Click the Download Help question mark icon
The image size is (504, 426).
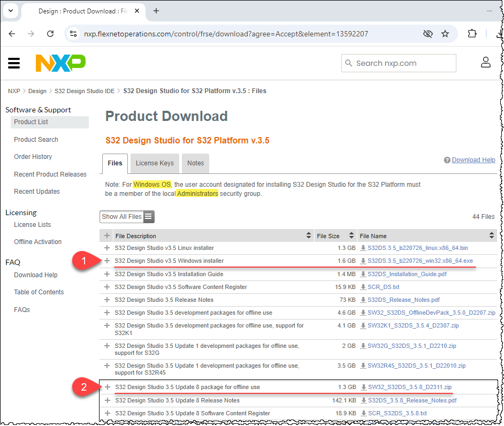pos(447,160)
